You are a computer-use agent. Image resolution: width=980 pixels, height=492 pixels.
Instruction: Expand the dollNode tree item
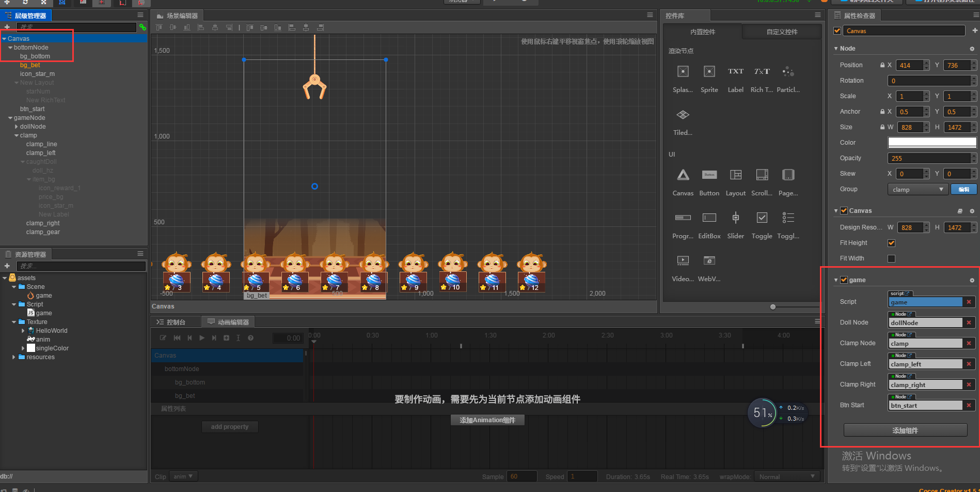coord(17,127)
